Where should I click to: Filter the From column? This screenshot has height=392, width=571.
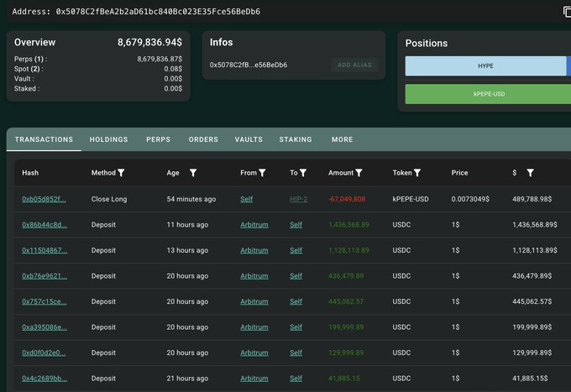(x=262, y=173)
